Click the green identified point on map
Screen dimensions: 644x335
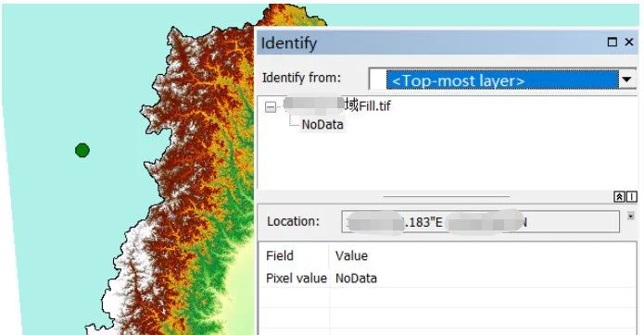click(82, 151)
